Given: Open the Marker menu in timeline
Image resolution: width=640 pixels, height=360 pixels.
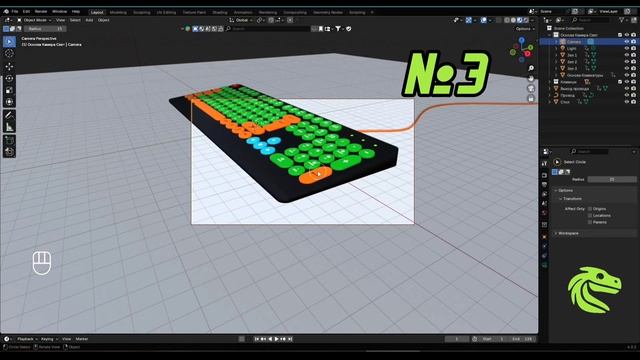Looking at the screenshot, I should (x=82, y=339).
